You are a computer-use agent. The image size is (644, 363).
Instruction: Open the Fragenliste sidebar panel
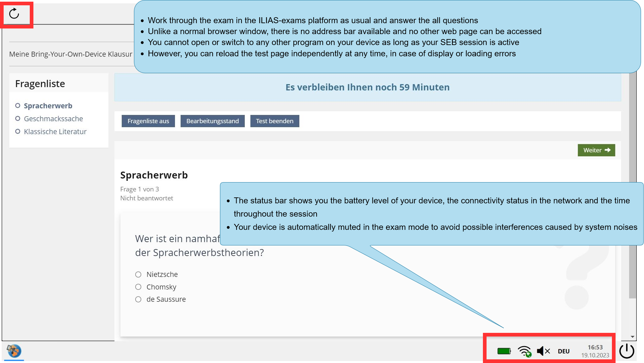tap(148, 121)
